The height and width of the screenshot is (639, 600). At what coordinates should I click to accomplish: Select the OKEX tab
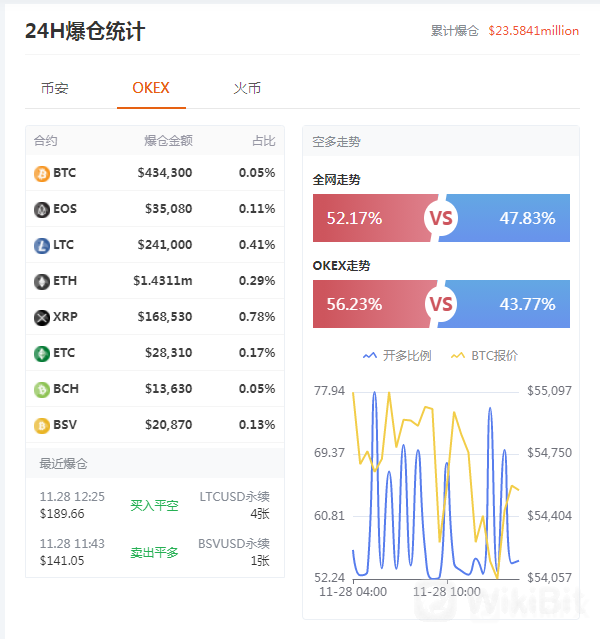point(151,88)
